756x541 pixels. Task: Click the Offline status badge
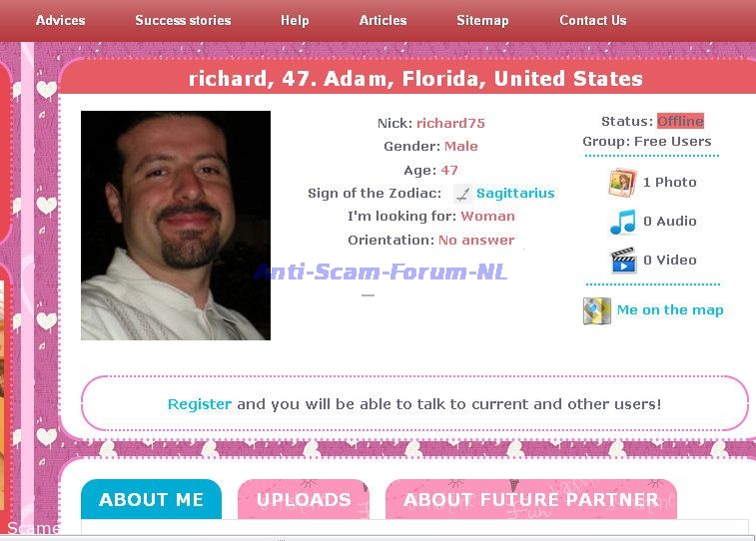click(680, 122)
